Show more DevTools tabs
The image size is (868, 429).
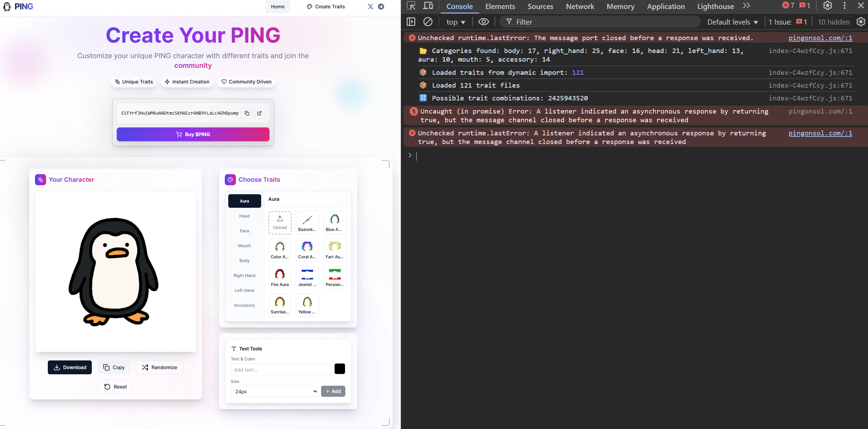[747, 6]
